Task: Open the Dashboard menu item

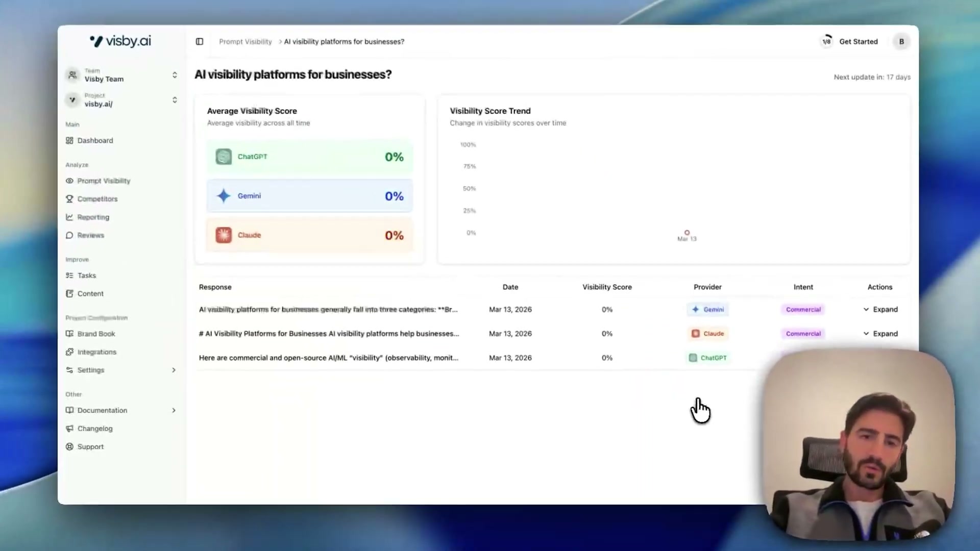Action: (x=95, y=140)
